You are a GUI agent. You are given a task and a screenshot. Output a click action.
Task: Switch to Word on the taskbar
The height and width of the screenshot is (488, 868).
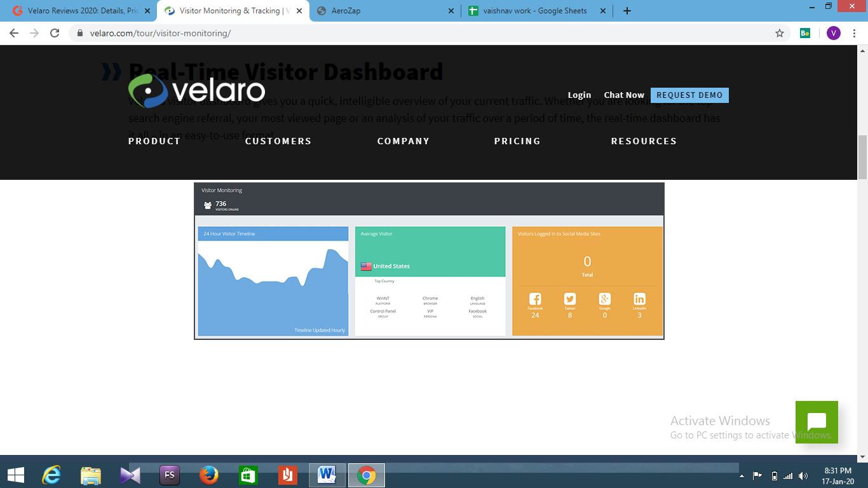(x=327, y=475)
